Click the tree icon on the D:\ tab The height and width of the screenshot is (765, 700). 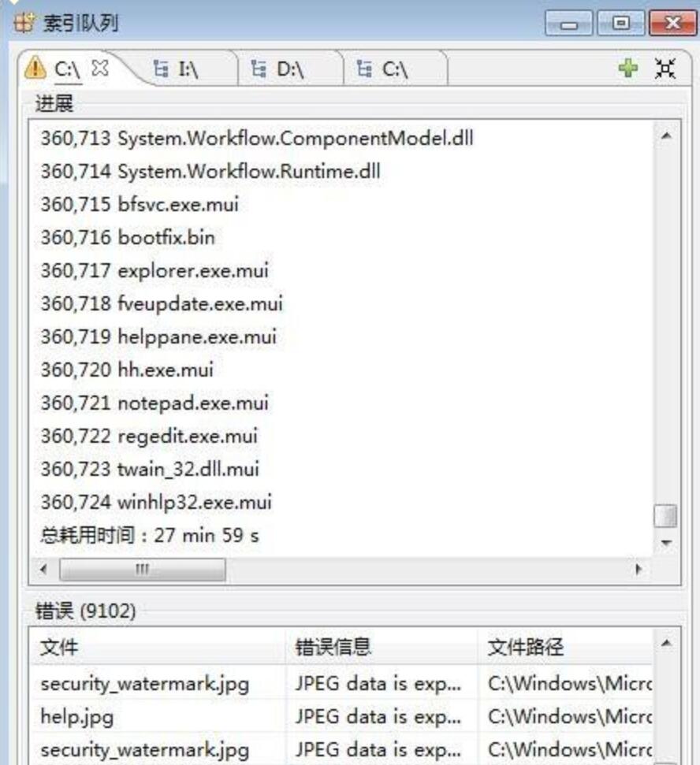[x=258, y=69]
